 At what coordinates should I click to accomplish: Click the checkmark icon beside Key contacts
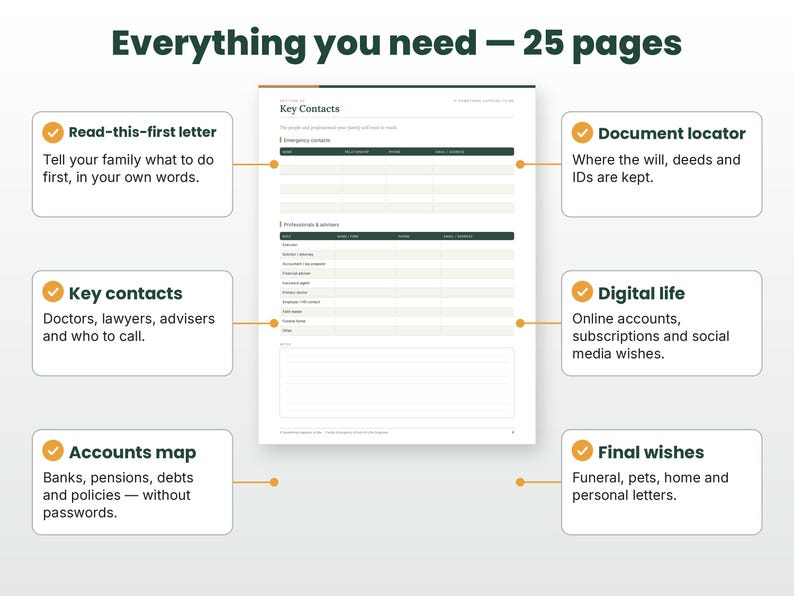pyautogui.click(x=53, y=292)
